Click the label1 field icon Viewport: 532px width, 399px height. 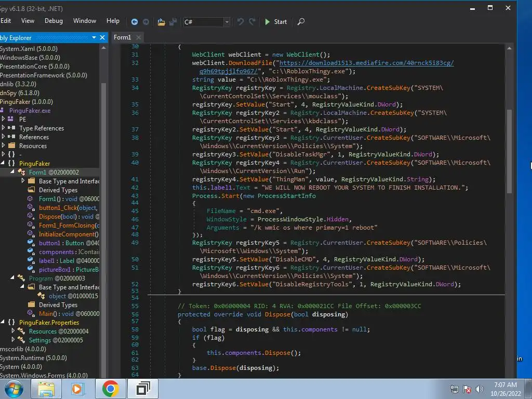[x=31, y=261]
